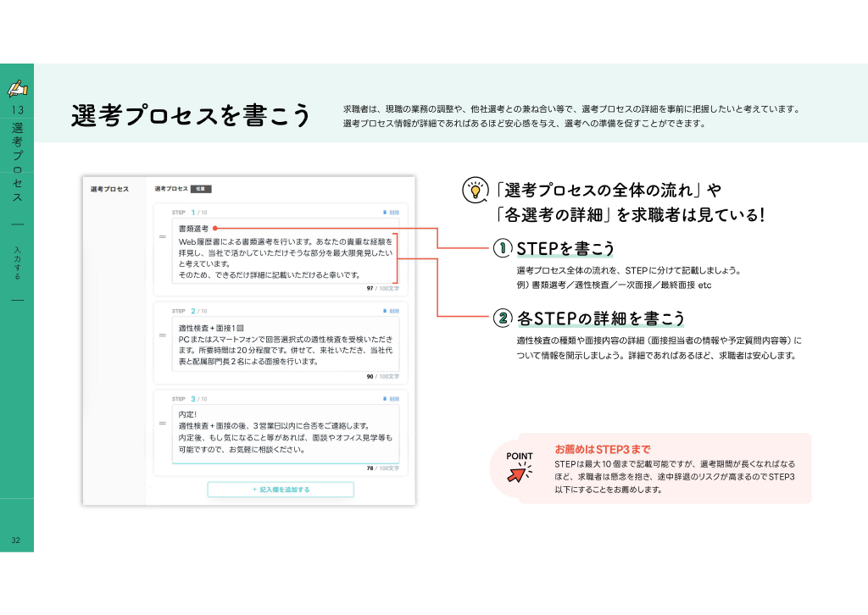The height and width of the screenshot is (615, 868).
Task: Click the circled number 1 badge
Action: point(502,247)
